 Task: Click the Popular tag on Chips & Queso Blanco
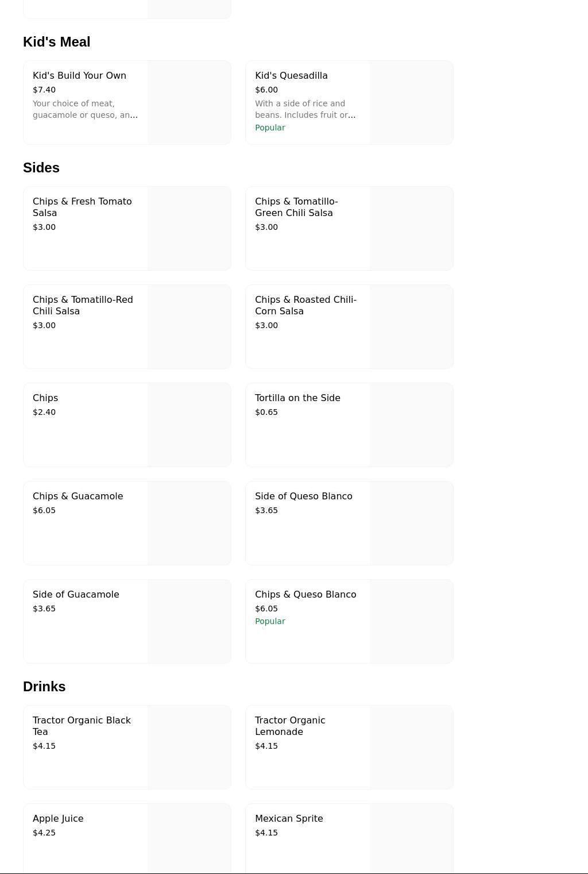pos(270,621)
